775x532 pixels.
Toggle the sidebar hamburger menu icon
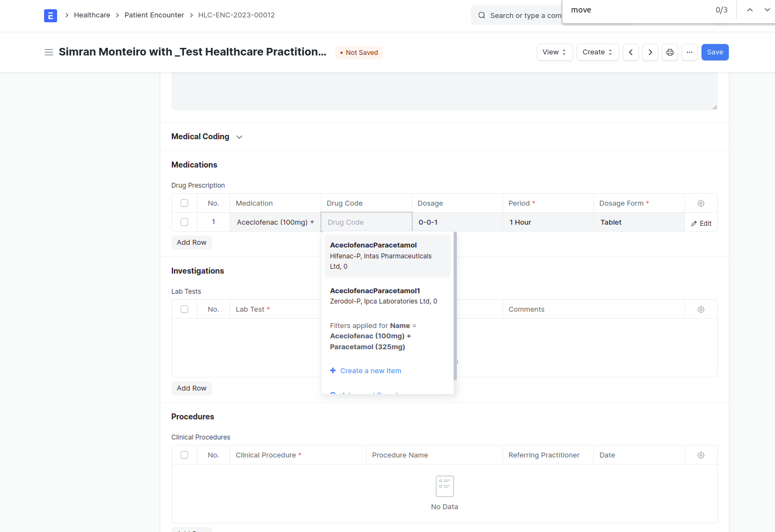pyautogui.click(x=49, y=52)
